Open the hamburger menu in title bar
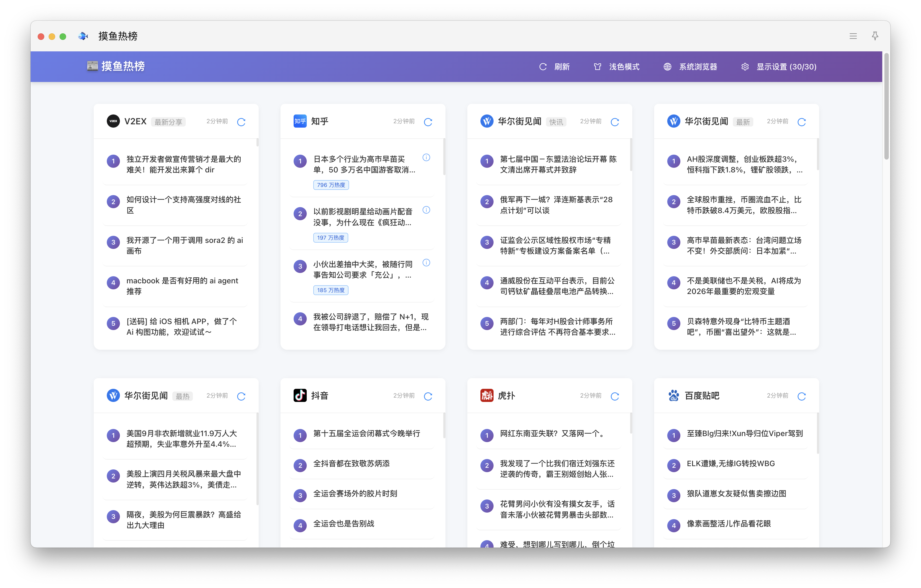This screenshot has width=921, height=588. click(x=853, y=36)
